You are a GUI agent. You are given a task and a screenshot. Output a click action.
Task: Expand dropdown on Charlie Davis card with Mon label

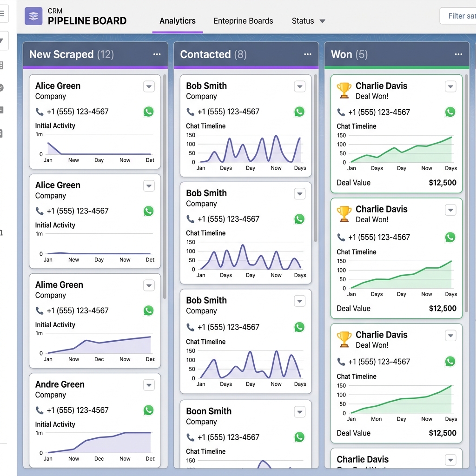tap(450, 336)
